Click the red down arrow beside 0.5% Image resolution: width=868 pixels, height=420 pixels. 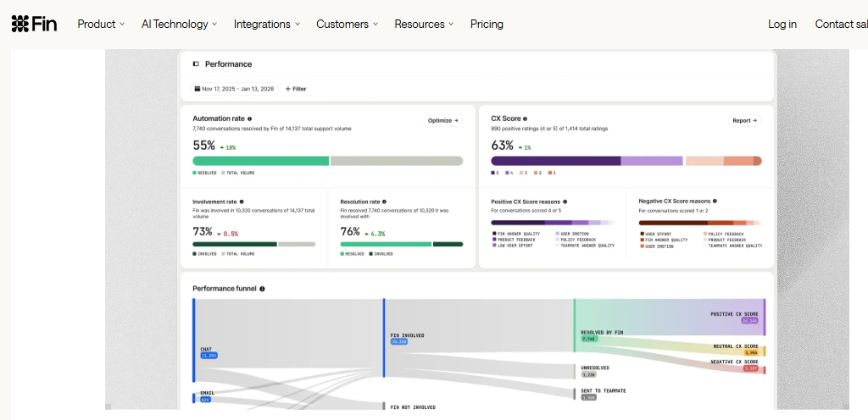(x=220, y=235)
